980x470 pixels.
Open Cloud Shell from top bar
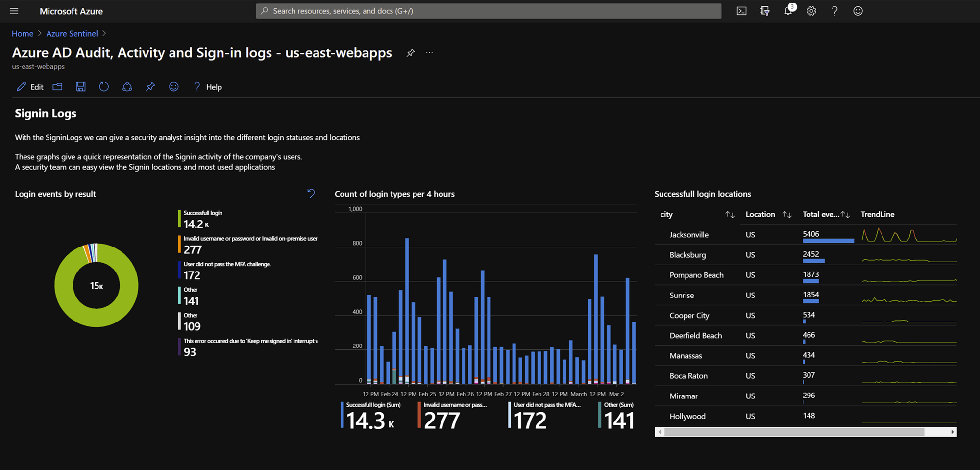pos(741,11)
